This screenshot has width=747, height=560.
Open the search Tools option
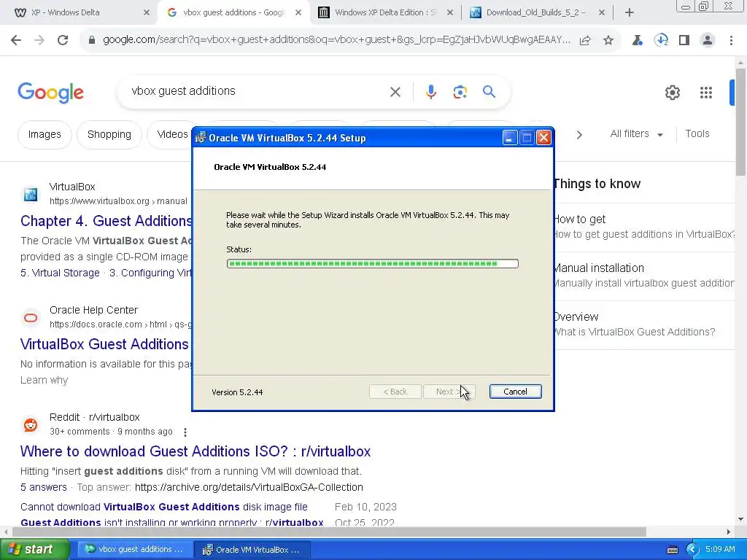[x=697, y=134]
